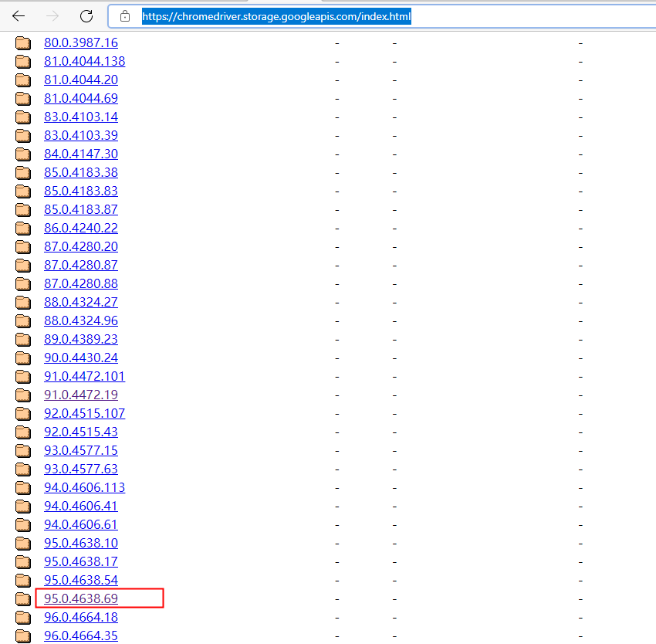Open folder link 95.0.4638.69
Screen dimensions: 656x644
click(x=81, y=598)
